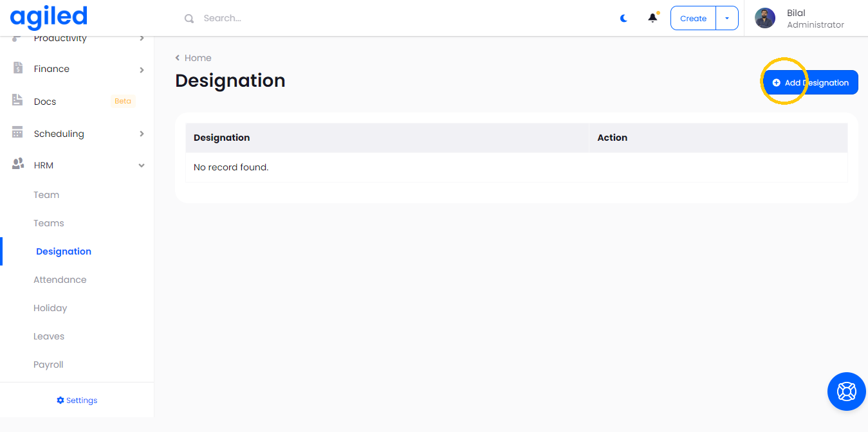Click Bilal's profile avatar
This screenshot has width=868, height=432.
pyautogui.click(x=764, y=18)
